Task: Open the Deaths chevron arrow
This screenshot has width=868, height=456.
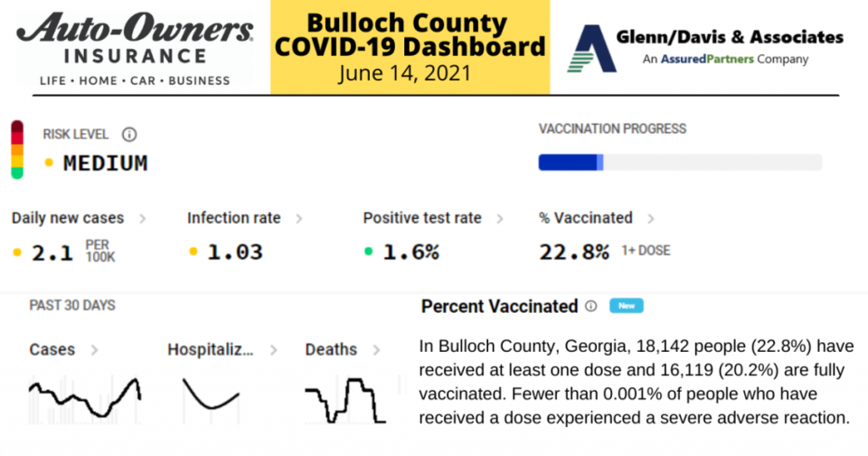Action: point(376,350)
